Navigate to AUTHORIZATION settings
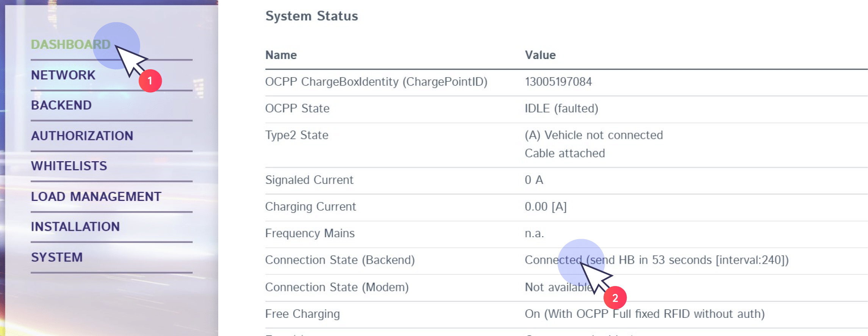The image size is (868, 336). (x=82, y=136)
